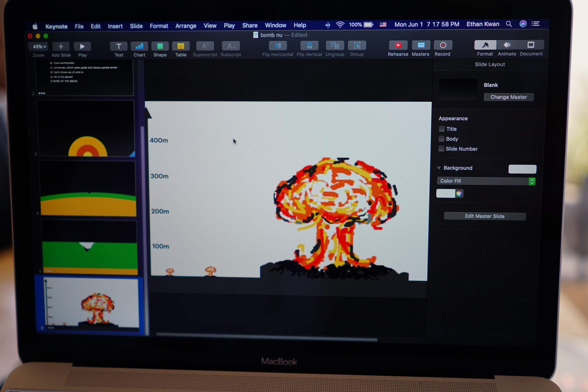Open the Arrange menu
Image resolution: width=588 pixels, height=392 pixels.
pos(186,26)
